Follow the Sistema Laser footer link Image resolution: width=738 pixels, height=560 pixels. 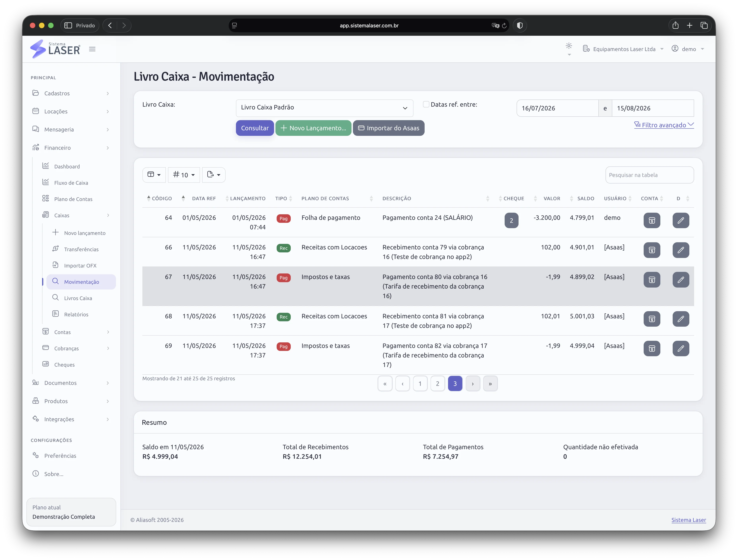coord(688,520)
